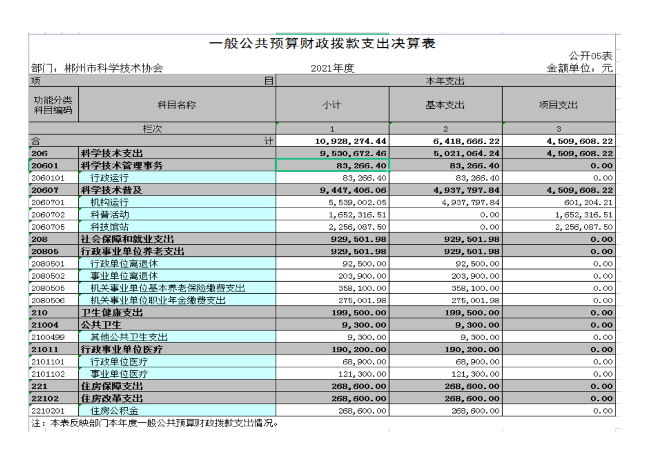Image resolution: width=650 pixels, height=459 pixels.
Task: Select the 基本支出 column header
Action: tap(445, 105)
